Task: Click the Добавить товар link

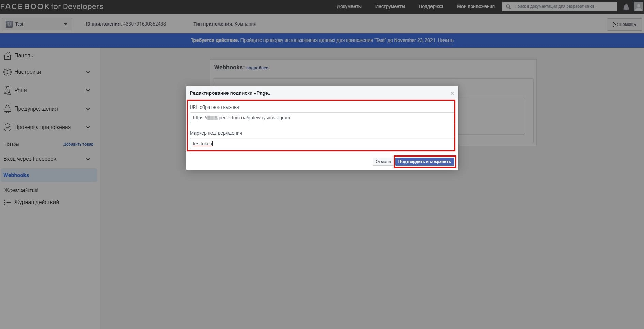Action: (78, 144)
